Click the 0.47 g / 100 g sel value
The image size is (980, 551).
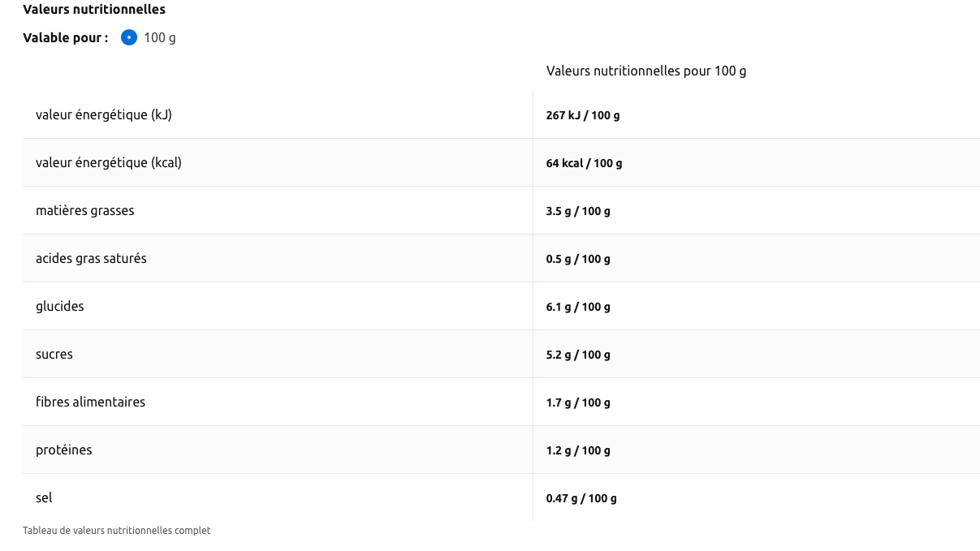click(x=581, y=499)
